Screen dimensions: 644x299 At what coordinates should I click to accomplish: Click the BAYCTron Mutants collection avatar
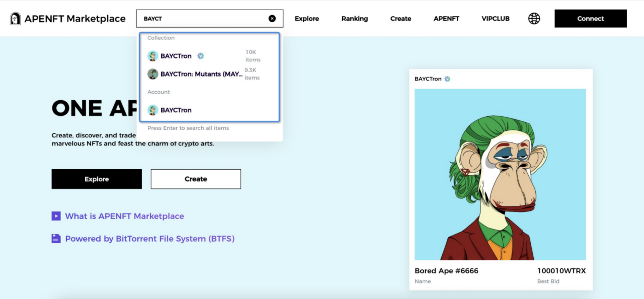coord(153,74)
